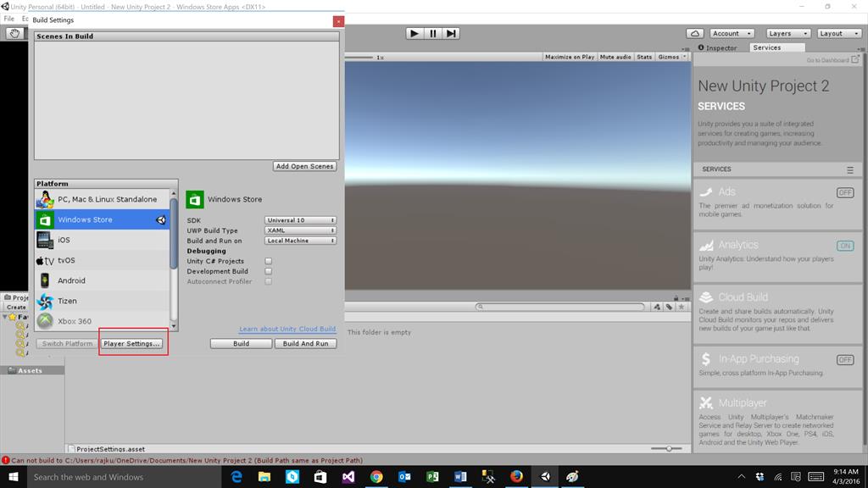Viewport: 868px width, 488px height.
Task: Click the Build And Run button
Action: click(x=305, y=344)
